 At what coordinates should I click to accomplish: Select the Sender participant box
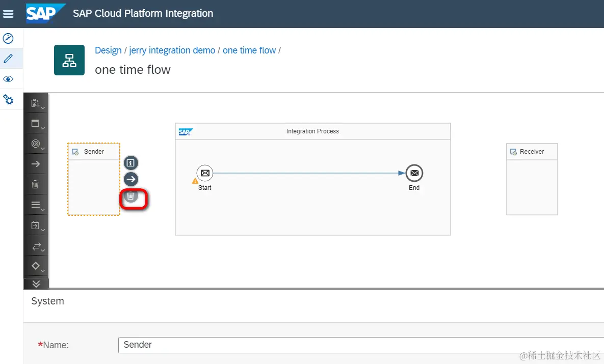click(x=94, y=179)
